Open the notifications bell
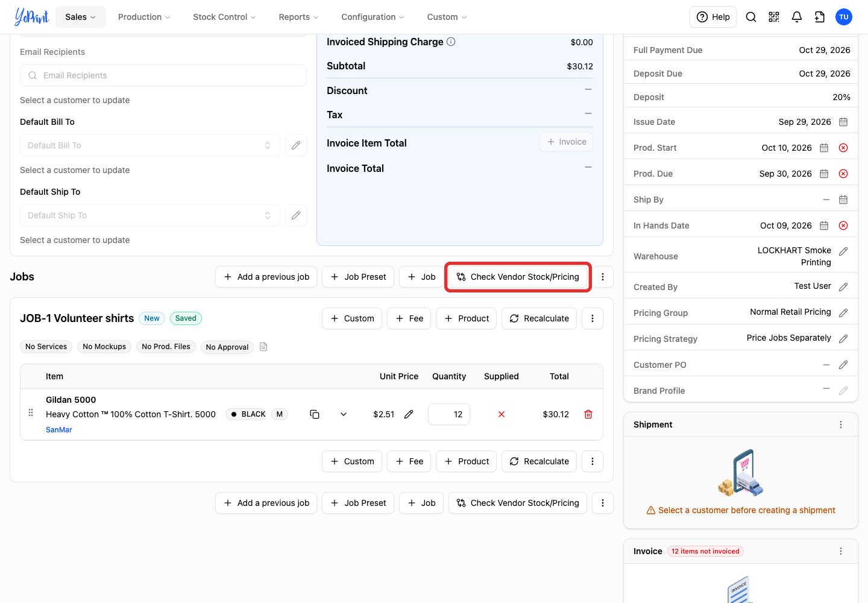Screen dimensions: 868x603 click(797, 17)
